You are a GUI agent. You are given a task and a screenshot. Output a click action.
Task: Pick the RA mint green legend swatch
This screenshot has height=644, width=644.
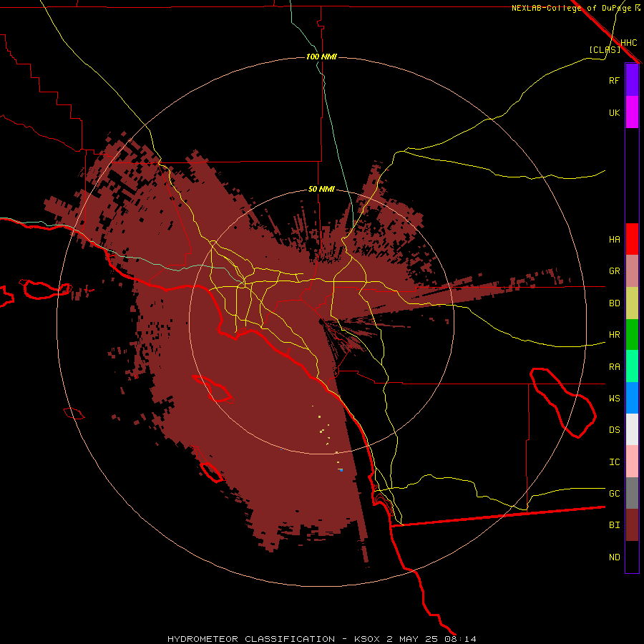click(632, 366)
